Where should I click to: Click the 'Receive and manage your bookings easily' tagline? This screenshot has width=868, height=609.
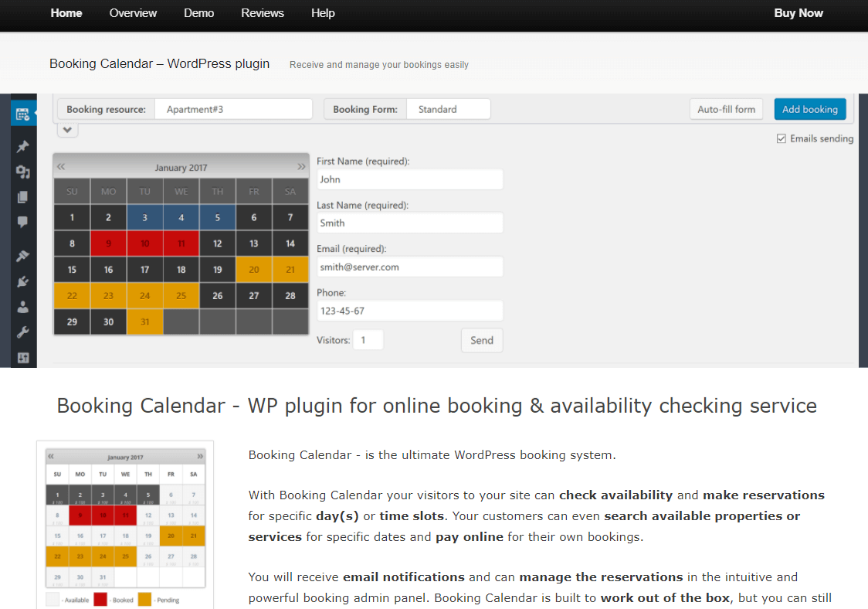[378, 65]
